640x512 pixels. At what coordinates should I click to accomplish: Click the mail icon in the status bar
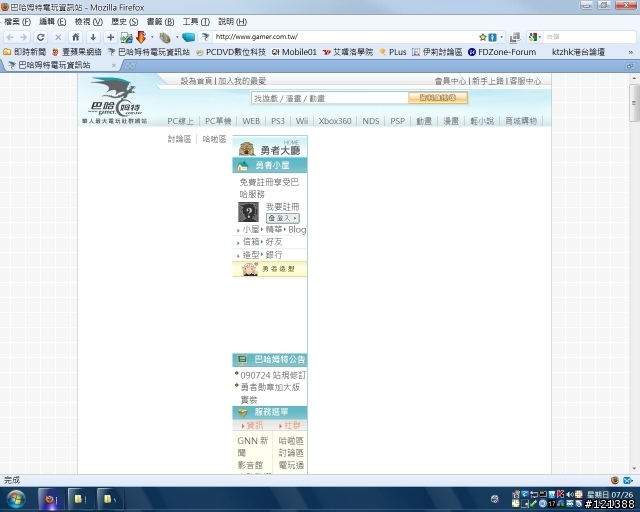(x=627, y=480)
